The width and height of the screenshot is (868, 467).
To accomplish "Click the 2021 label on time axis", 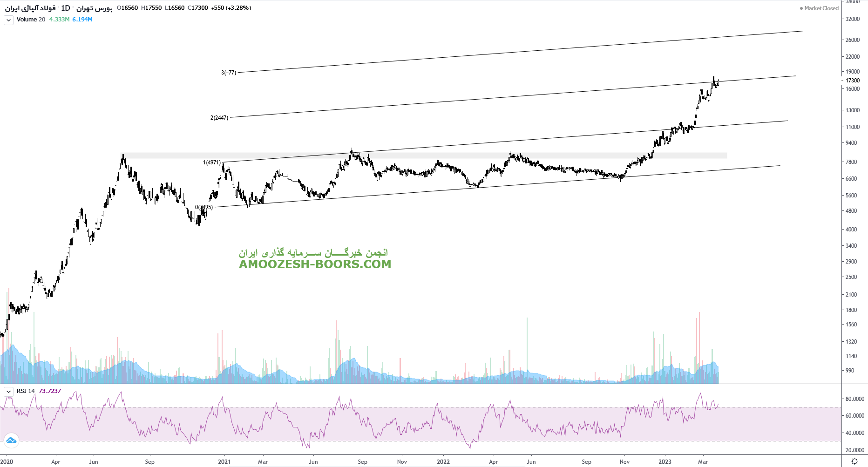I will pyautogui.click(x=224, y=462).
